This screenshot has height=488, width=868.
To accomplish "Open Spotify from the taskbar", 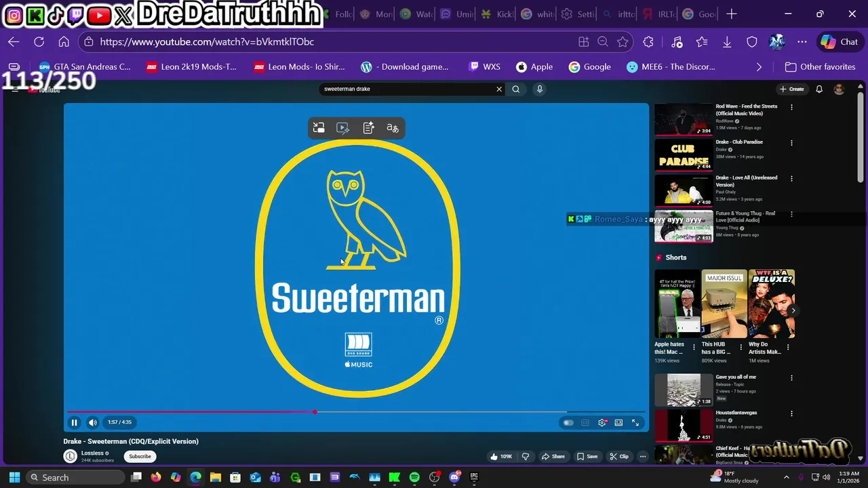I will pos(414,477).
